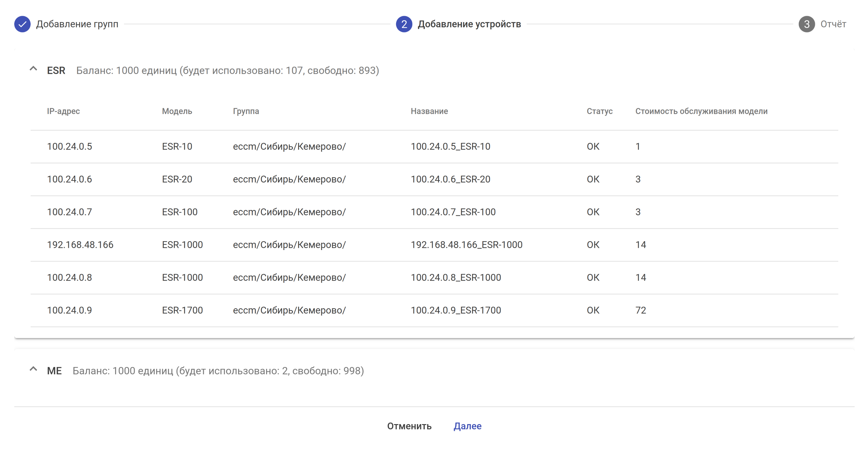This screenshot has width=868, height=459.
Task: Click 'Стоимость обслуживания модели' column header
Action: click(701, 111)
